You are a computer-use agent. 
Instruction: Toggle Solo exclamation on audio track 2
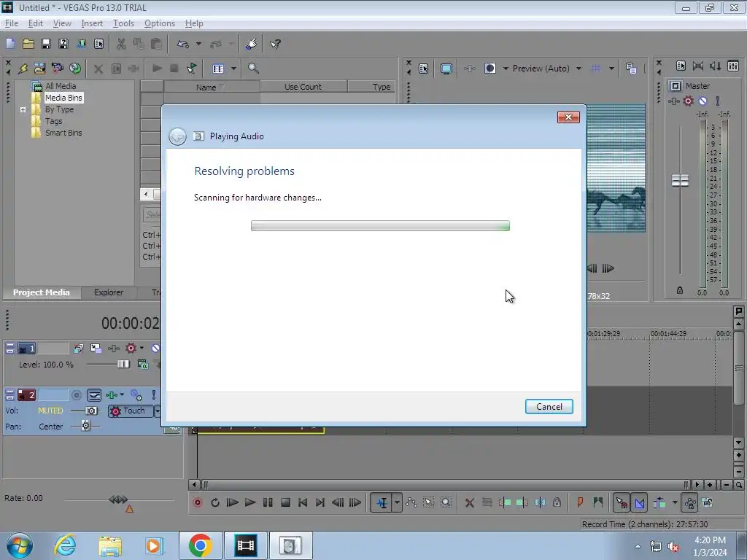[153, 395]
